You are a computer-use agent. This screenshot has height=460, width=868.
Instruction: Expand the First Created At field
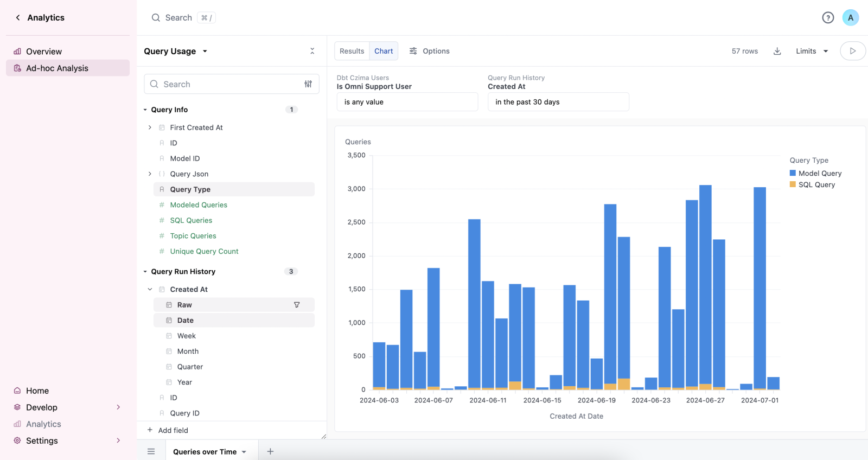(150, 127)
